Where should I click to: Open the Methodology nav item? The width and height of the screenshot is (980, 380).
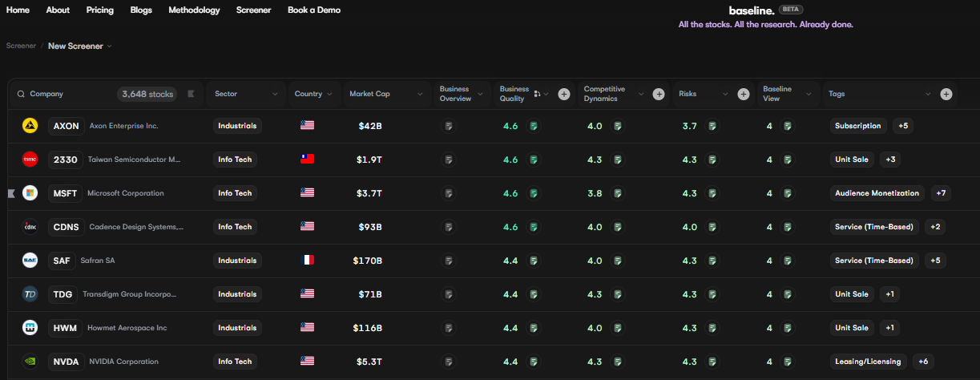click(x=194, y=10)
